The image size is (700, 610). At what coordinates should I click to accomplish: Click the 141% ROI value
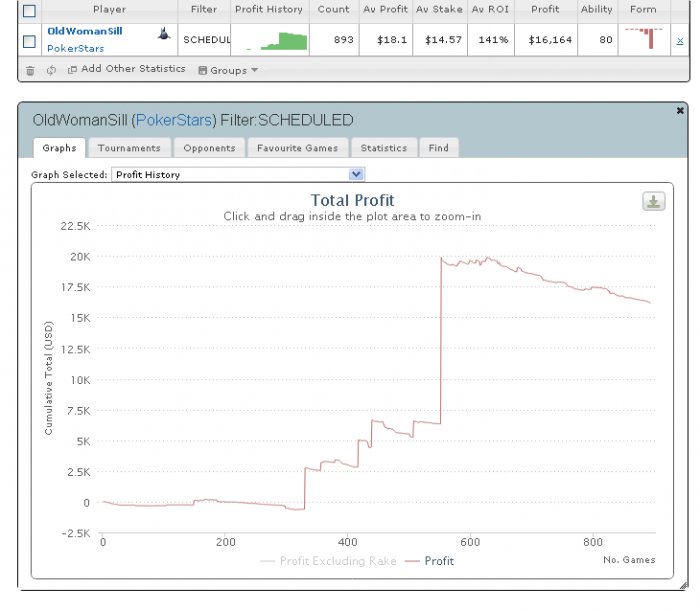493,40
